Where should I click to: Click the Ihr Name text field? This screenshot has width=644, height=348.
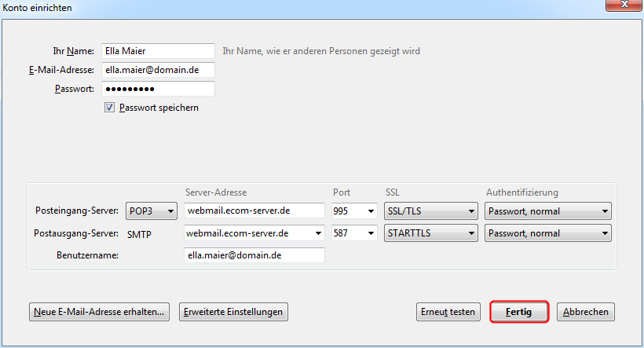(x=158, y=51)
